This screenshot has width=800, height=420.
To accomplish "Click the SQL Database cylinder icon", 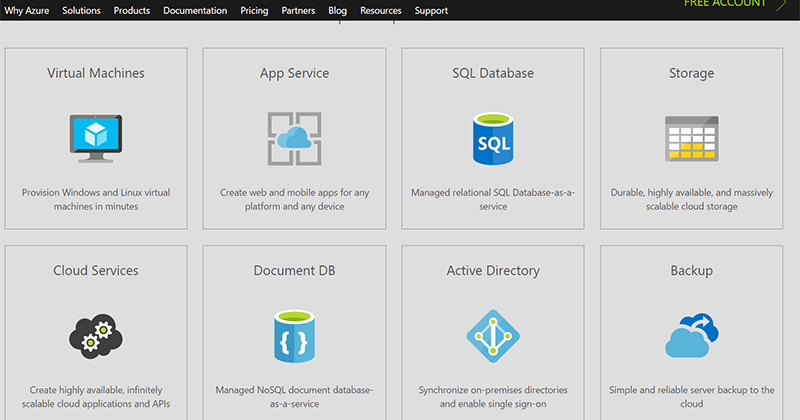I will (x=493, y=139).
